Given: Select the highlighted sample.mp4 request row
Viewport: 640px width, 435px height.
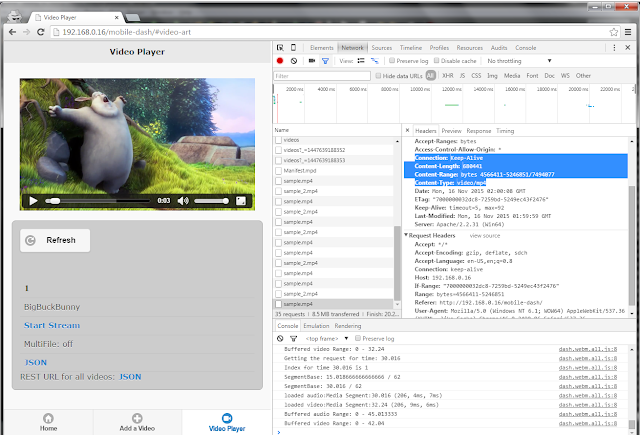Looking at the screenshot, I should pyautogui.click(x=335, y=304).
